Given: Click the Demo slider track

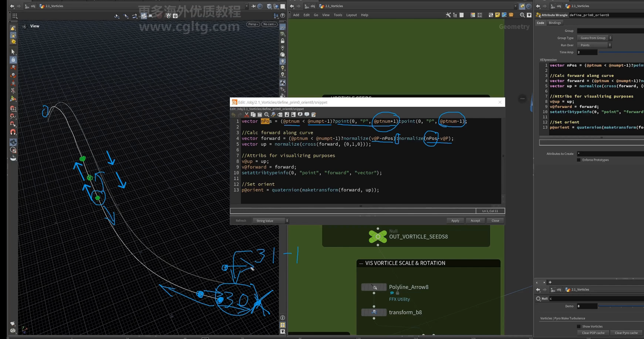Looking at the screenshot, I should coord(621,306).
